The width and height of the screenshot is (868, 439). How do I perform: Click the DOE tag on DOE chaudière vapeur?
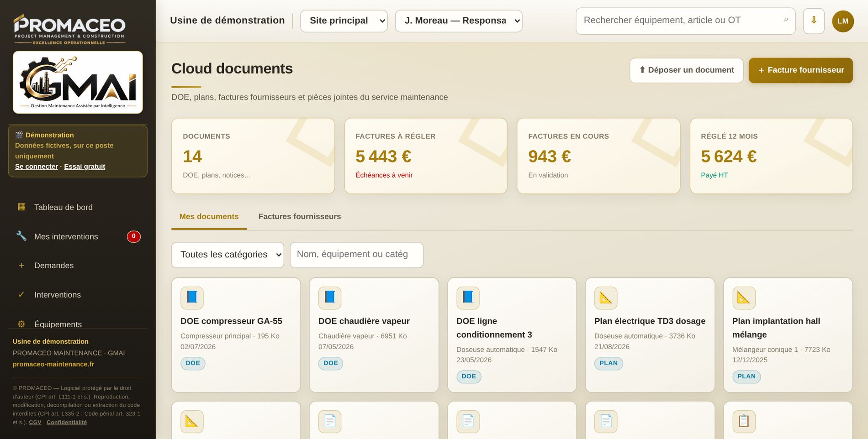[x=331, y=363]
